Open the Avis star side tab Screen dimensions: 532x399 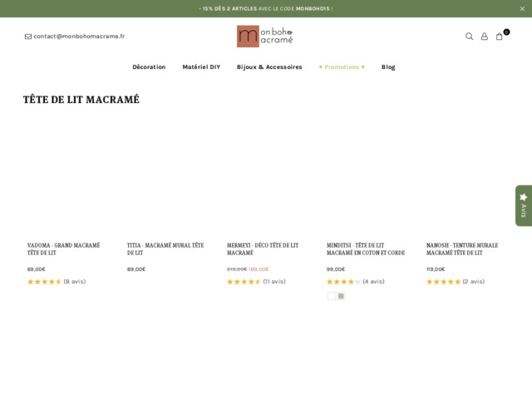point(523,205)
